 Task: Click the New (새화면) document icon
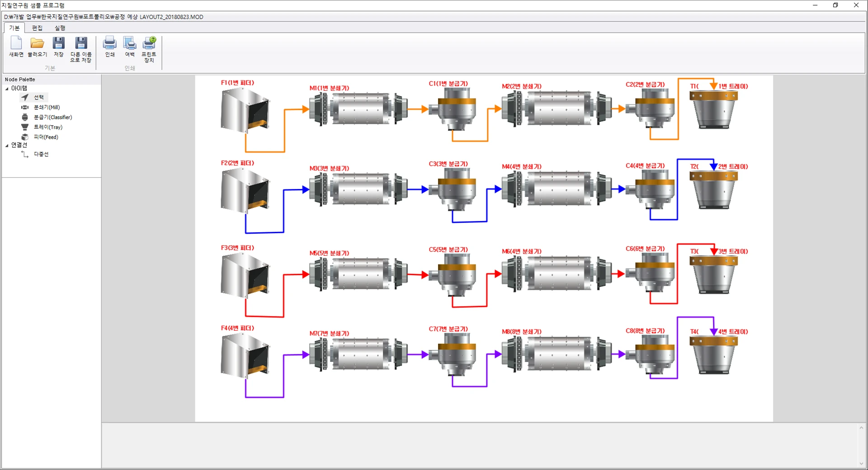16,43
